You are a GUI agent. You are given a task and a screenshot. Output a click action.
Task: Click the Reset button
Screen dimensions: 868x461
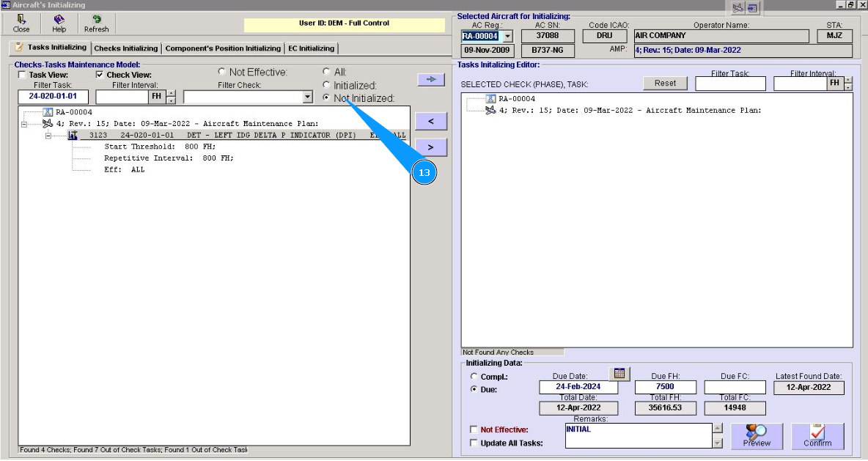[x=665, y=83]
